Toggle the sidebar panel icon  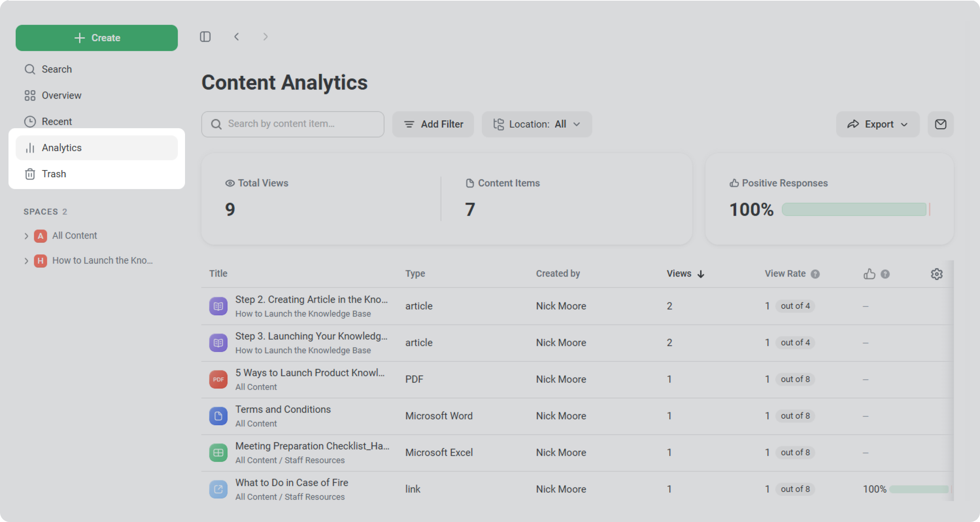205,37
